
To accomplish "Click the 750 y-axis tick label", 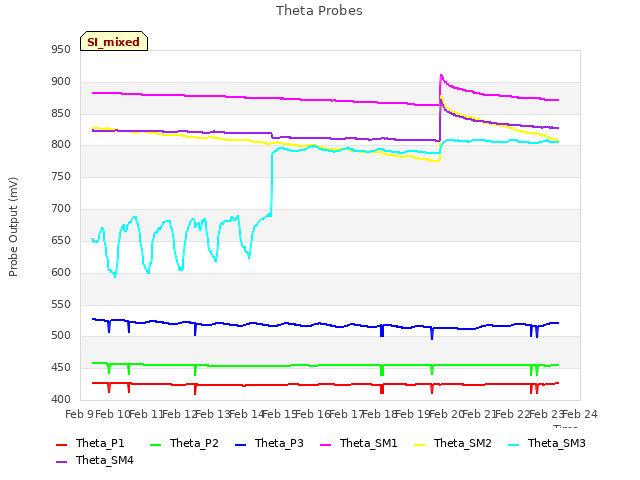I will 61,177.
